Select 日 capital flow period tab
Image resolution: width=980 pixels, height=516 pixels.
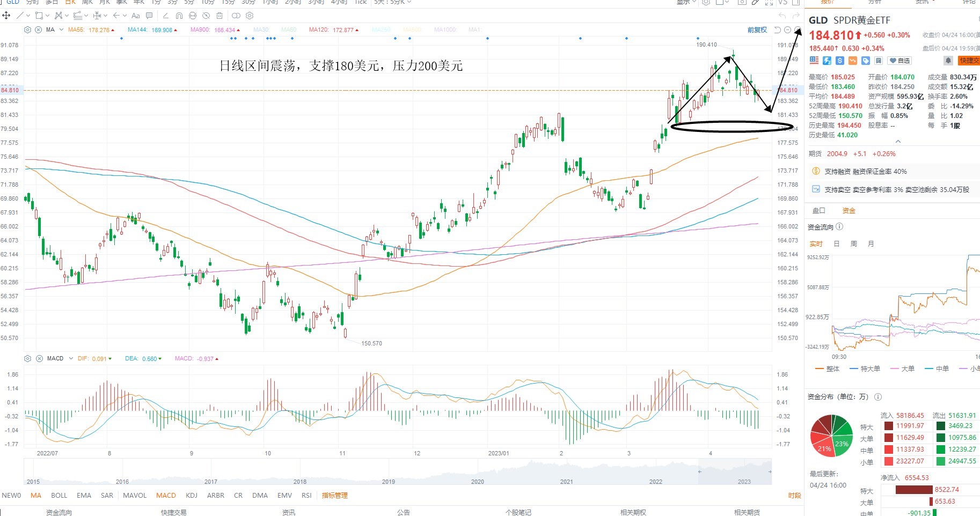pos(836,244)
